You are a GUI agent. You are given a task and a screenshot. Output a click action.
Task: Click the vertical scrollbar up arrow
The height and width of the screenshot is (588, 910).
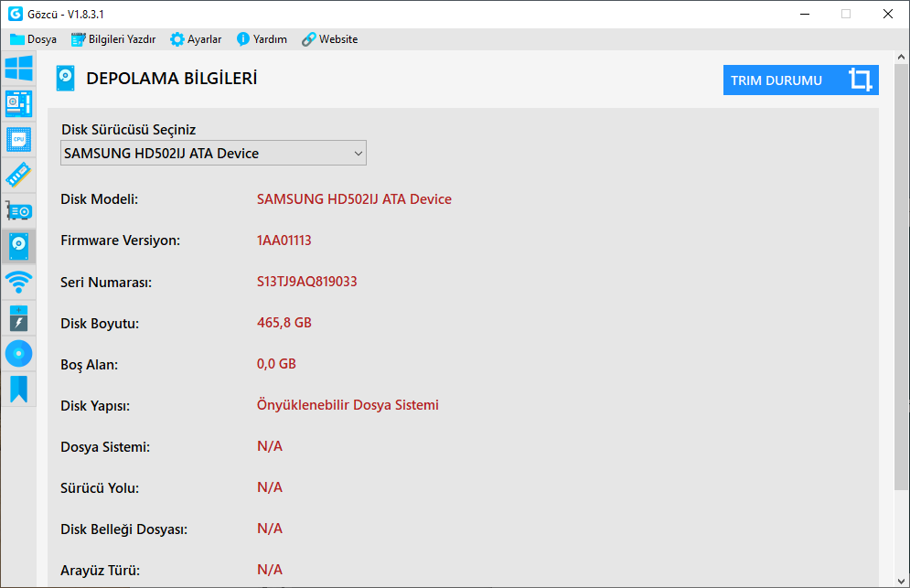[x=901, y=57]
